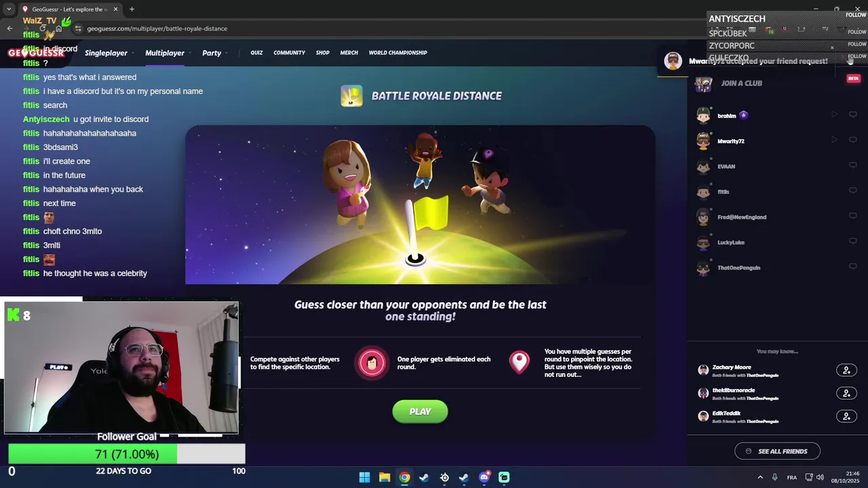Add Zachary Moore as a friend

pos(846,370)
